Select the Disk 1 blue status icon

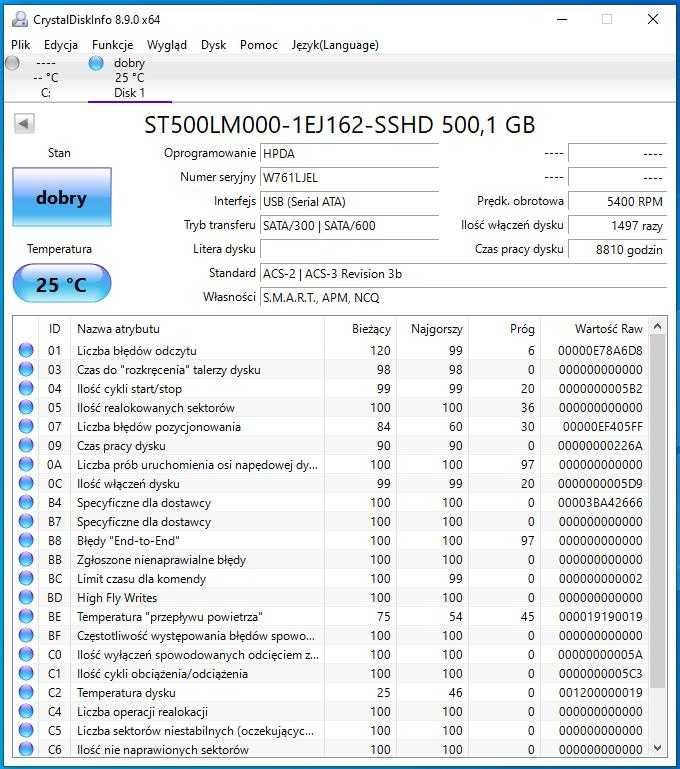point(96,63)
